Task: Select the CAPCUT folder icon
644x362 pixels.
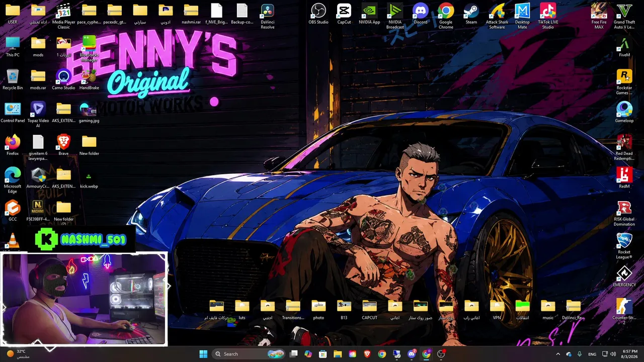Action: (x=369, y=310)
